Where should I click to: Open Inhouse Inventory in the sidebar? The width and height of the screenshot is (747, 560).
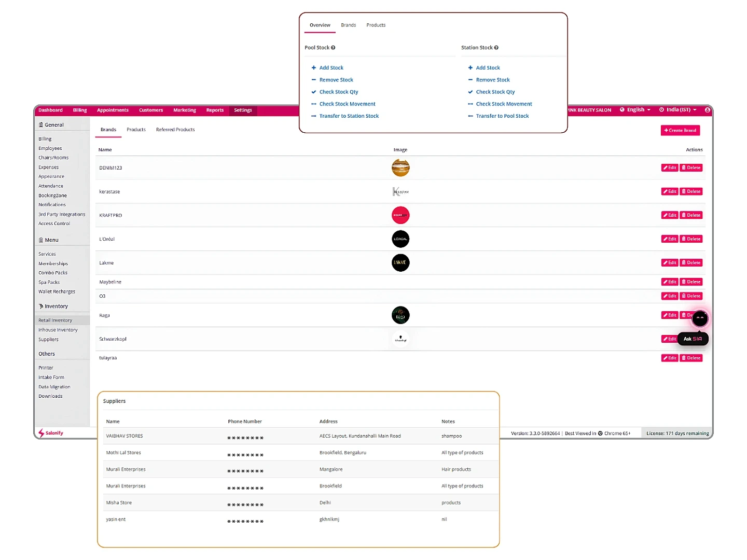coord(58,330)
